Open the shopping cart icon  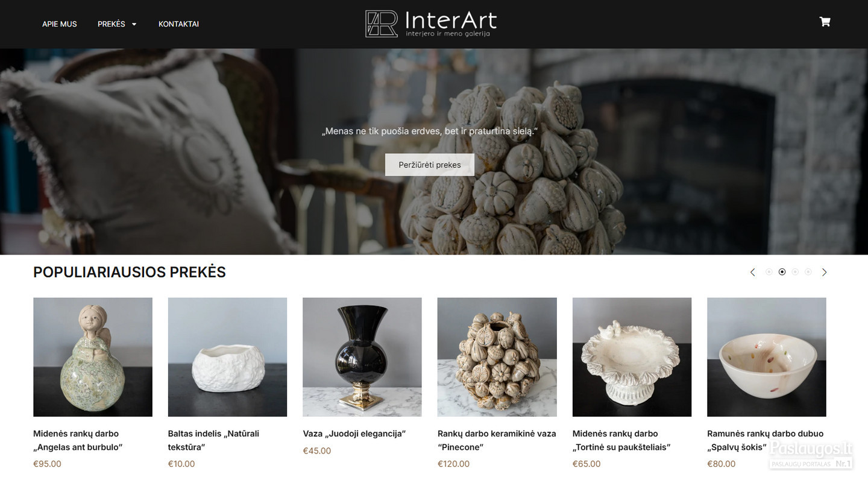pos(825,22)
